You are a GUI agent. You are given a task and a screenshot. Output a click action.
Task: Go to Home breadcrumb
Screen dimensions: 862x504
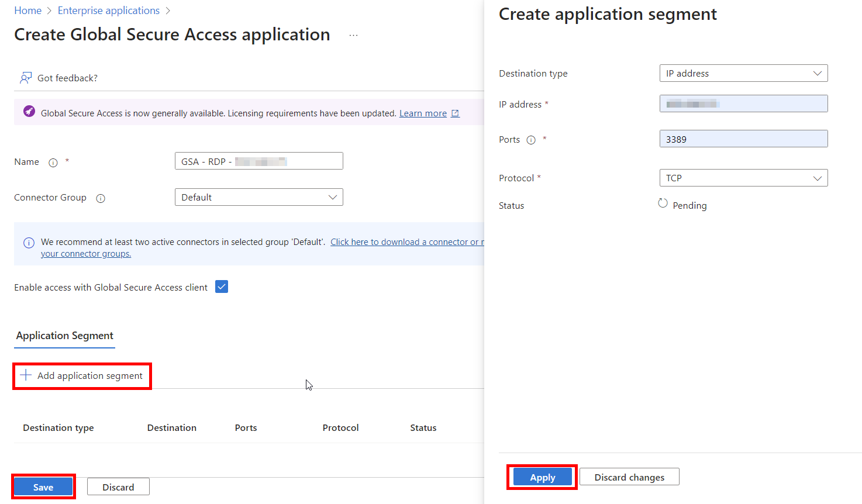tap(28, 11)
